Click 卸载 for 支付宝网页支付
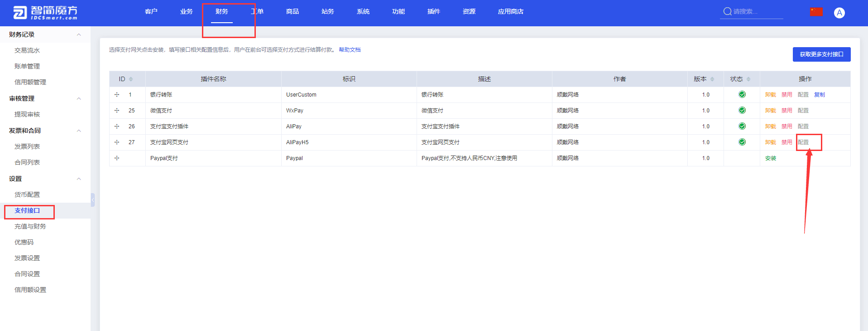Viewport: 868px width, 331px height. click(770, 142)
